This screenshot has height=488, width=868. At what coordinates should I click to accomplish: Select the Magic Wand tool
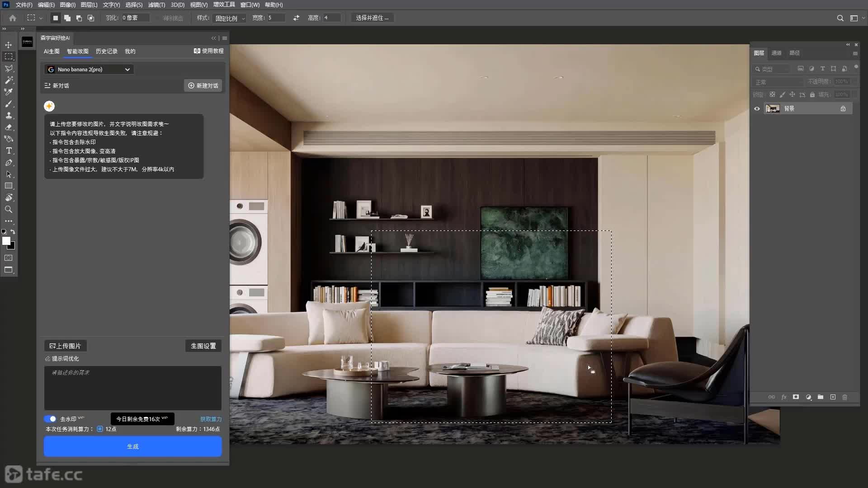pyautogui.click(x=9, y=80)
